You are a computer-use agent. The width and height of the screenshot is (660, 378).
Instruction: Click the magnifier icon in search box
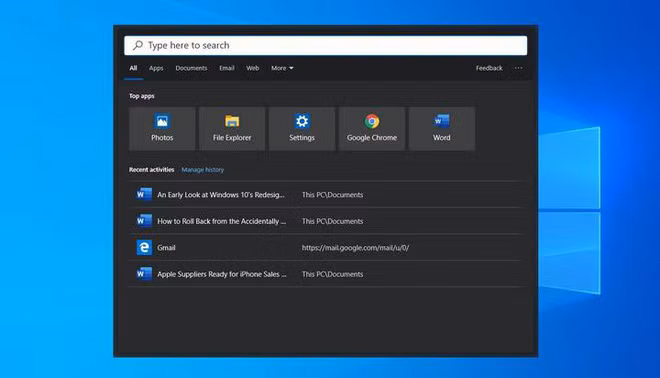coord(138,45)
